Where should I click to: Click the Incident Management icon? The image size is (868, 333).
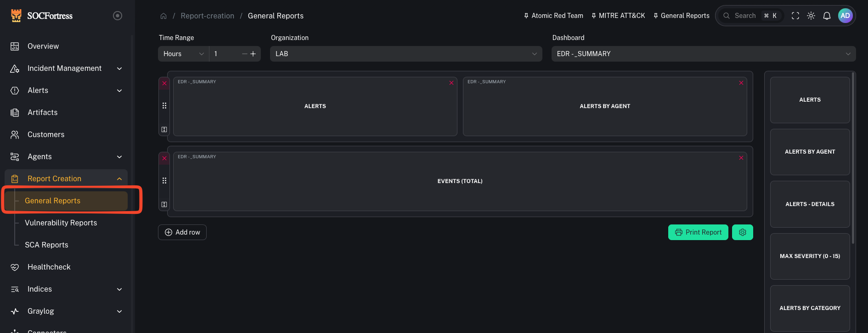click(15, 68)
